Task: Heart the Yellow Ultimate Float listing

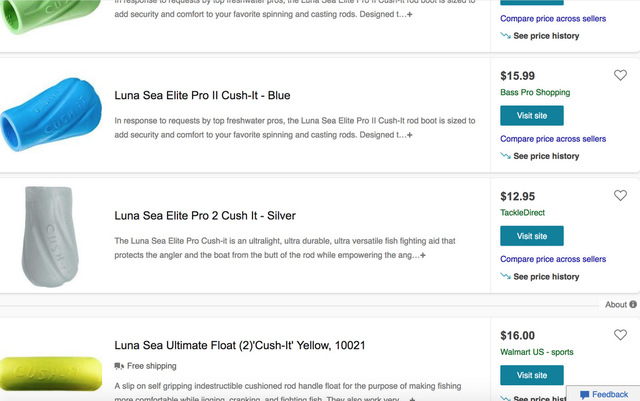Action: [620, 335]
